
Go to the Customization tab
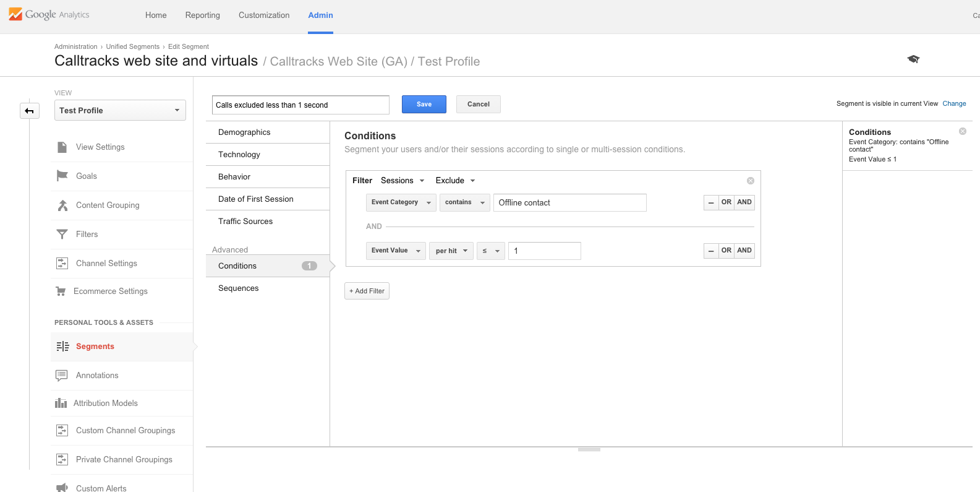coord(264,15)
